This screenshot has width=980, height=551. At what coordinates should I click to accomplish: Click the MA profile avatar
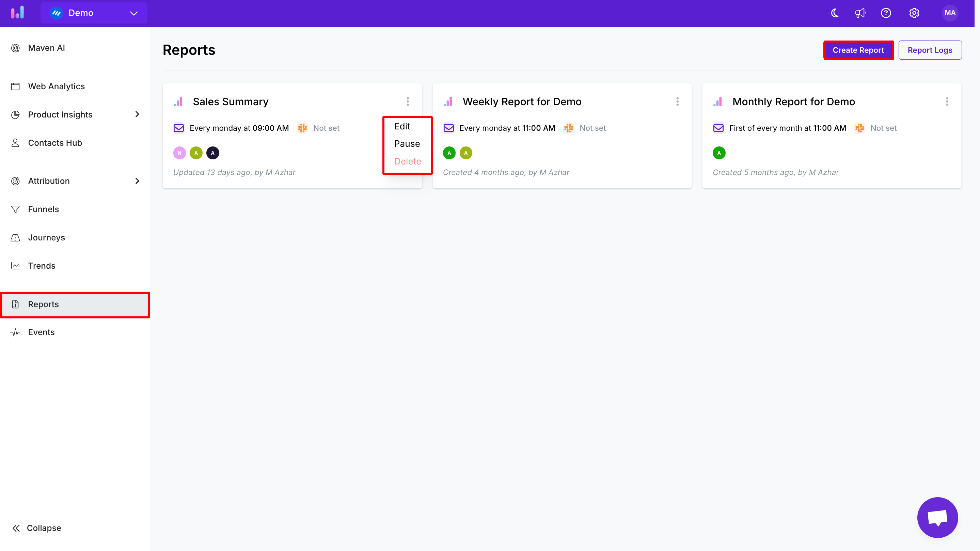pos(950,13)
